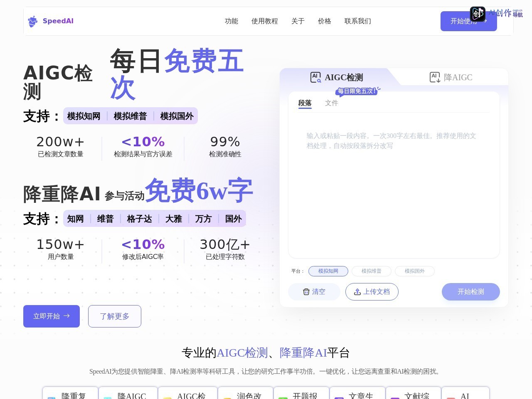Open the 文献综 tool card
This screenshot has width=532, height=399.
click(413, 393)
